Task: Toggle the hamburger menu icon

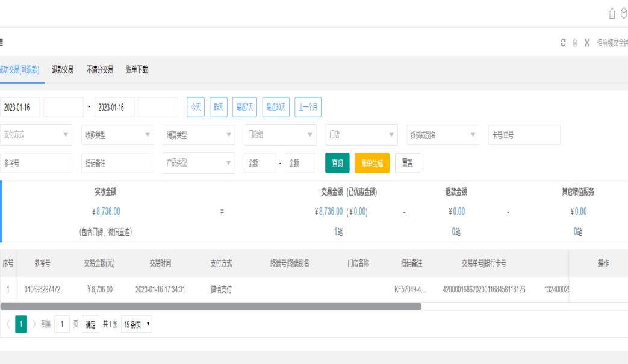Action: [2, 43]
